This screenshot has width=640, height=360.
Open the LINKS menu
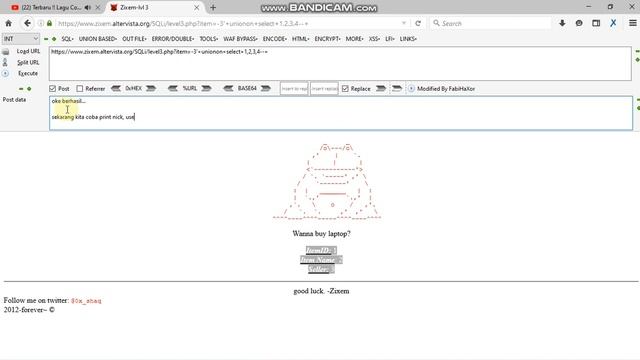pyautogui.click(x=408, y=39)
